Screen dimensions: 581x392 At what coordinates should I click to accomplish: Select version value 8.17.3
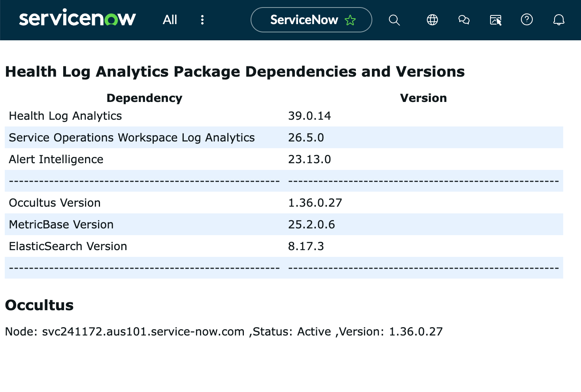[x=306, y=246]
